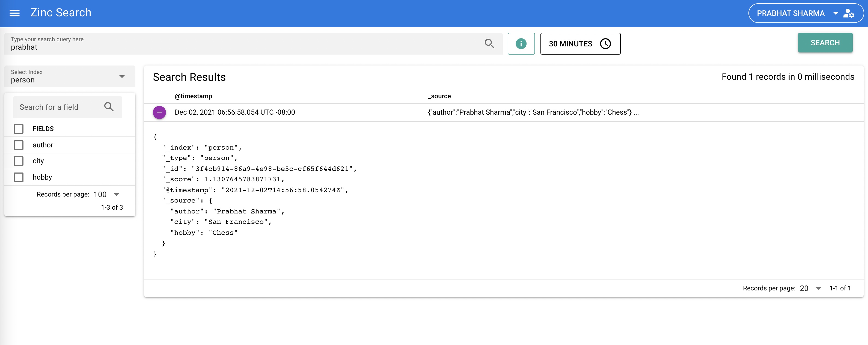The image size is (868, 345).
Task: Click the search magnifier icon in query bar
Action: (x=489, y=44)
